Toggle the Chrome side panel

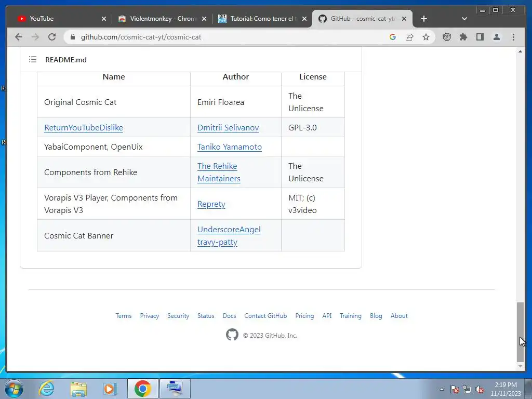click(x=480, y=37)
